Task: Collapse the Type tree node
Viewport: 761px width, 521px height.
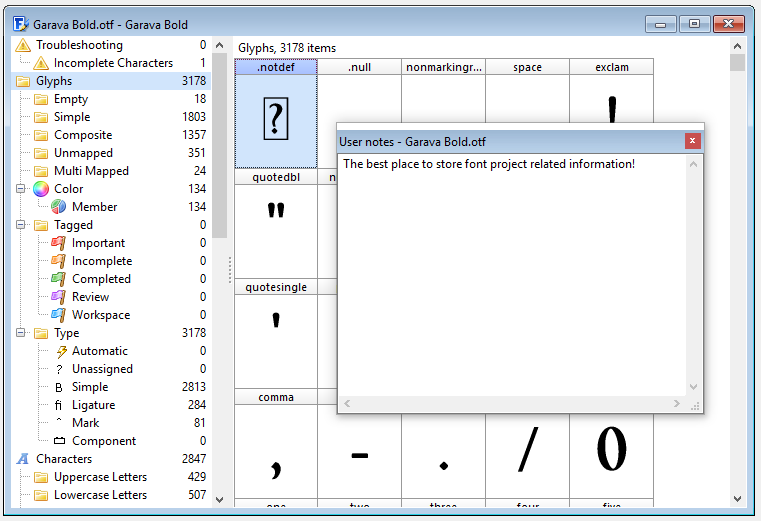Action: point(20,333)
